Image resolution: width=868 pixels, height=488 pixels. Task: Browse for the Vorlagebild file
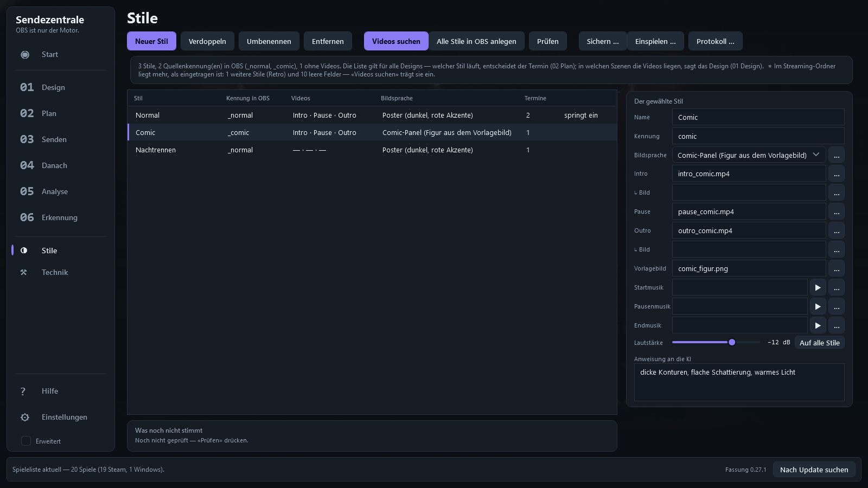tap(837, 268)
